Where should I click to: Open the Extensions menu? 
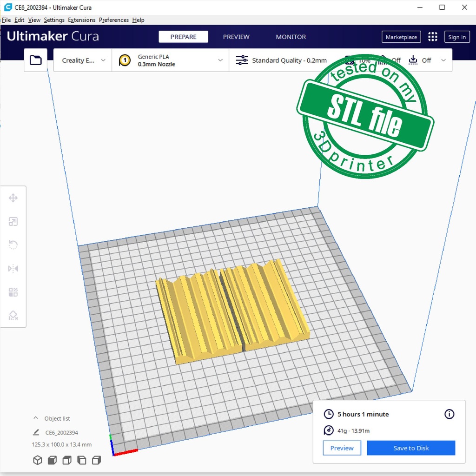tap(81, 20)
